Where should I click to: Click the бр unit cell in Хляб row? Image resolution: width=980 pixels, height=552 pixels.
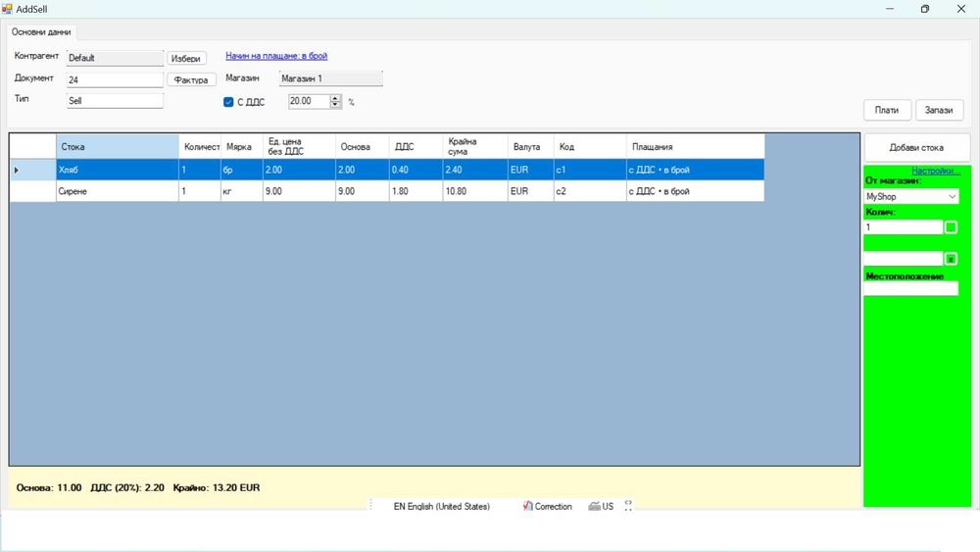pyautogui.click(x=242, y=170)
